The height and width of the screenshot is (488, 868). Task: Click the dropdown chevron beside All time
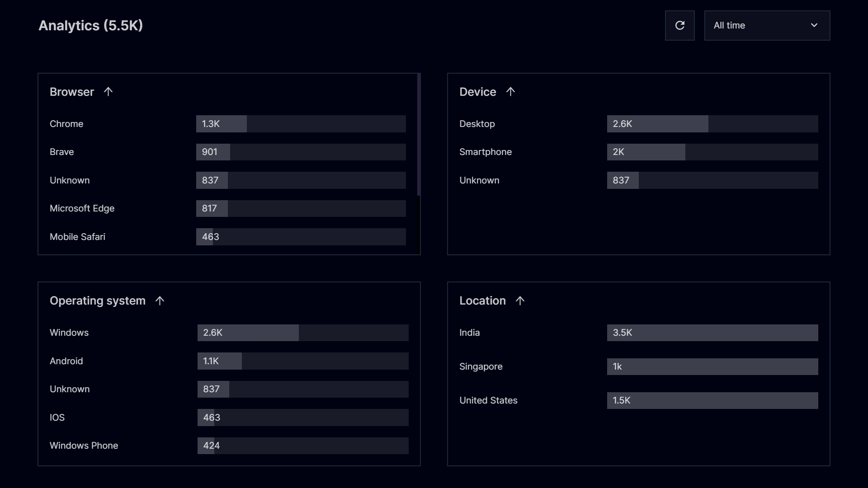click(814, 25)
